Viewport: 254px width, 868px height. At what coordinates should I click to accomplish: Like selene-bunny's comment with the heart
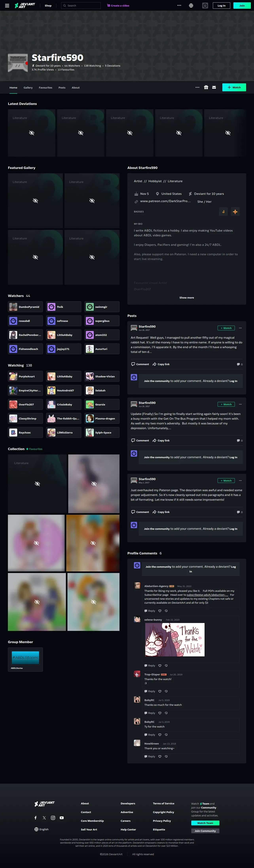pyautogui.click(x=160, y=665)
